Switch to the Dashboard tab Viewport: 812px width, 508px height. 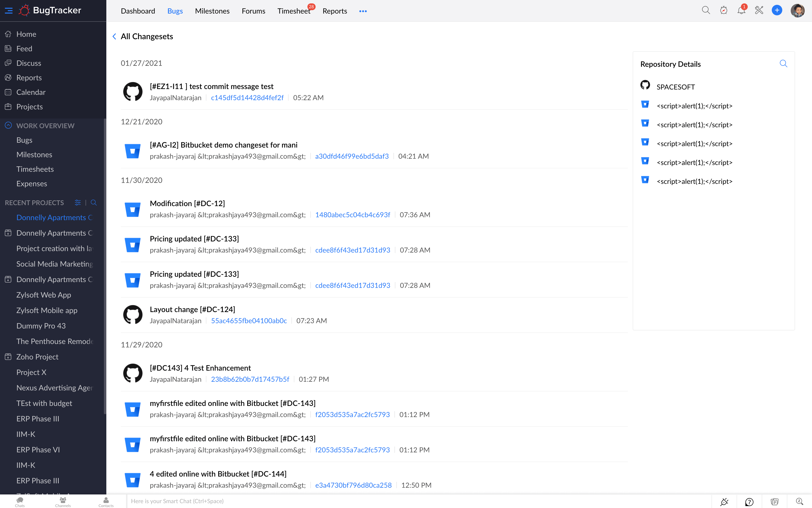(138, 11)
